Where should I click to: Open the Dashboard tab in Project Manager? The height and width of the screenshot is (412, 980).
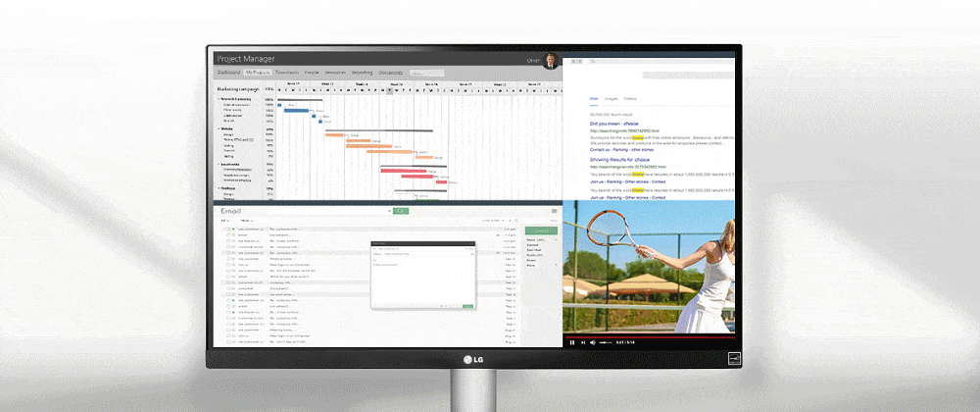click(x=228, y=73)
